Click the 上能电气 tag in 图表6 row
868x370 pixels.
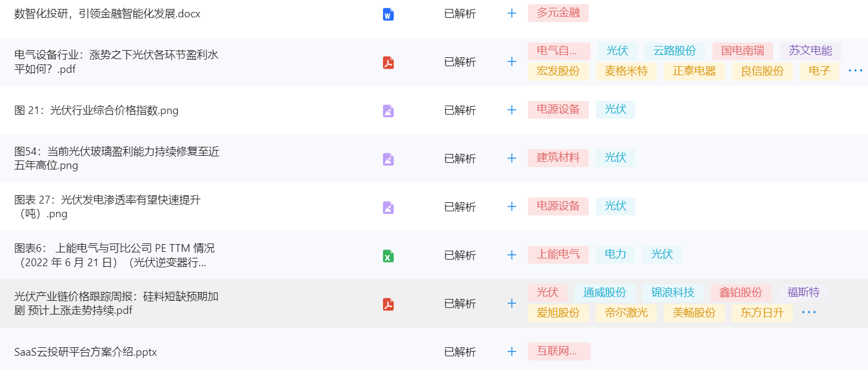[x=558, y=254]
